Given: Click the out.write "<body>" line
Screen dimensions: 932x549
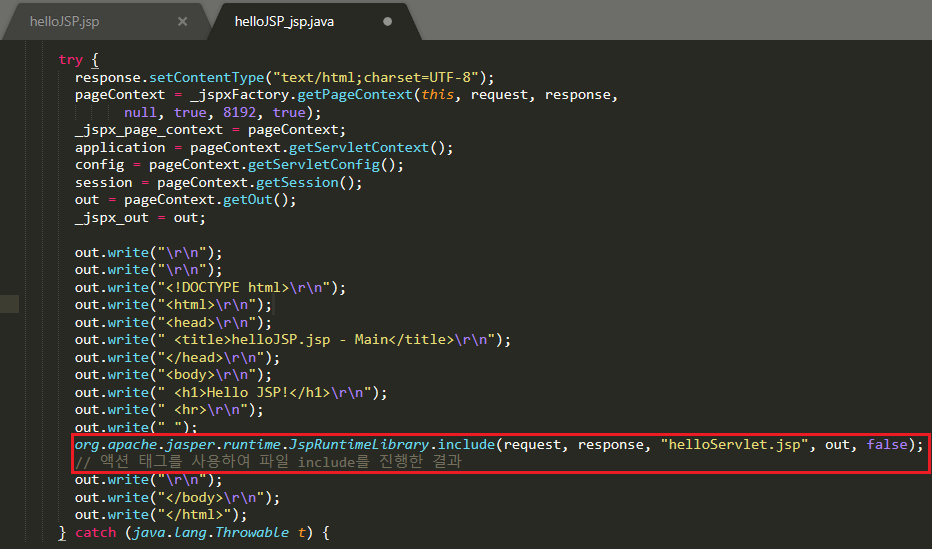Looking at the screenshot, I should coord(173,375).
